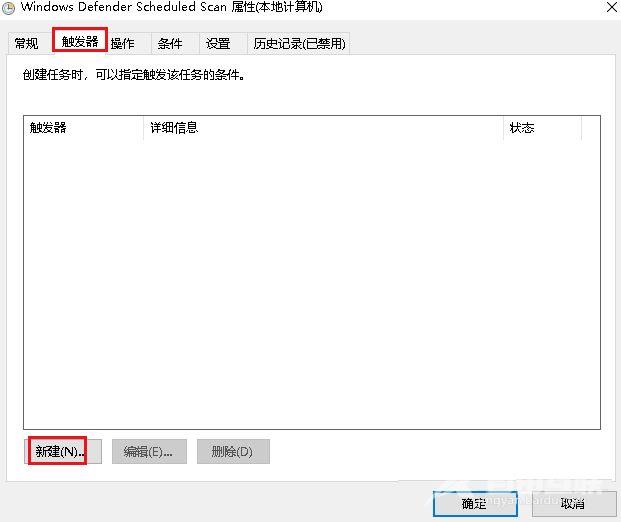Open the 触发器 tab
621x522 pixels.
pos(80,40)
